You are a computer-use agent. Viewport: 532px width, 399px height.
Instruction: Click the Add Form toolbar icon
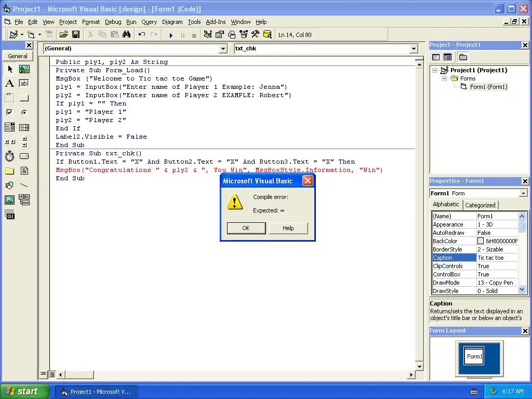pos(31,35)
